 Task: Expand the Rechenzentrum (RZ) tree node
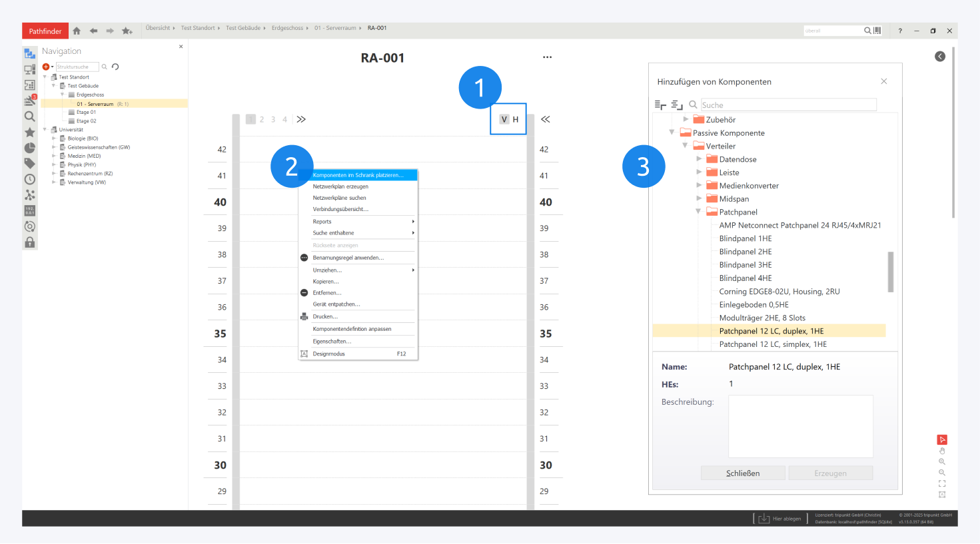54,173
